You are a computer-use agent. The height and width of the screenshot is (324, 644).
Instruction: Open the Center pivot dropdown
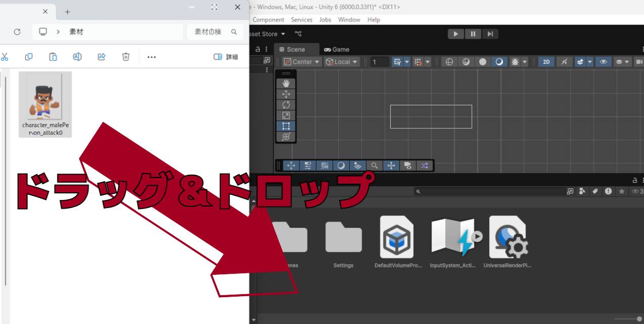point(301,61)
